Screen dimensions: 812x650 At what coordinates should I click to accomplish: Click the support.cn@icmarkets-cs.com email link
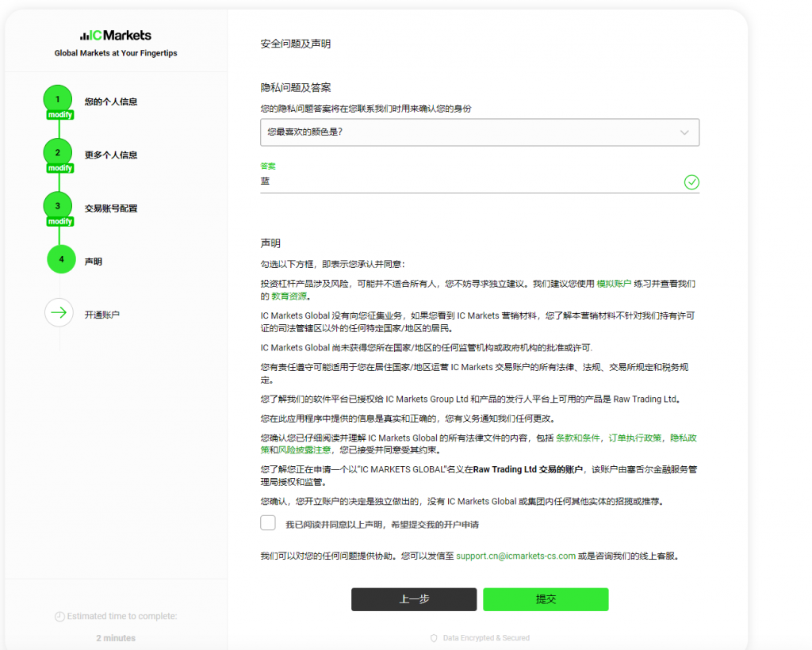pyautogui.click(x=515, y=556)
